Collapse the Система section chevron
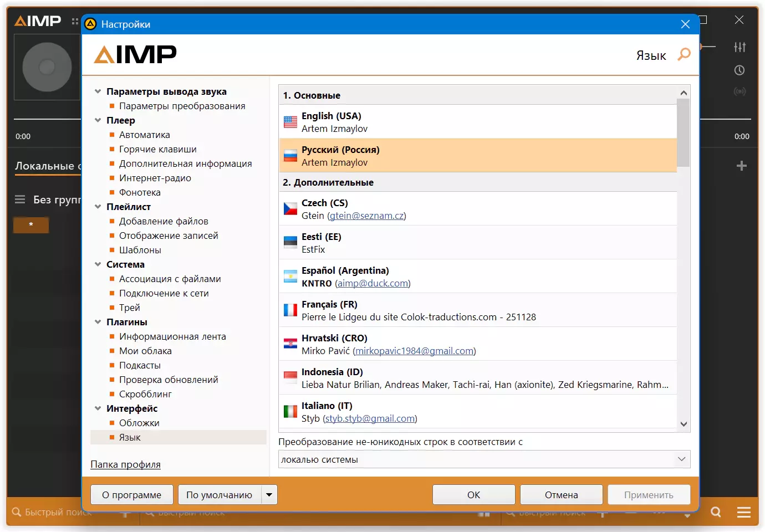Screen dimensions: 765x532 click(x=98, y=264)
